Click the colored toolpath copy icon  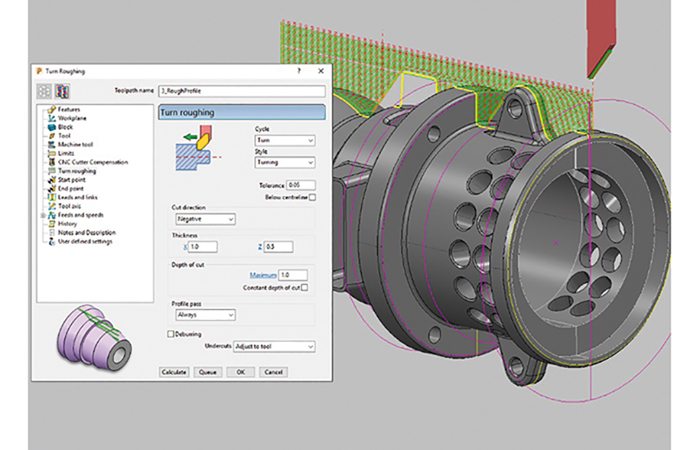[x=62, y=92]
